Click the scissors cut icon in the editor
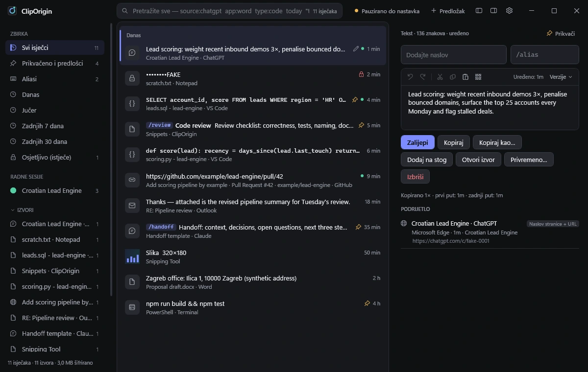 440,77
